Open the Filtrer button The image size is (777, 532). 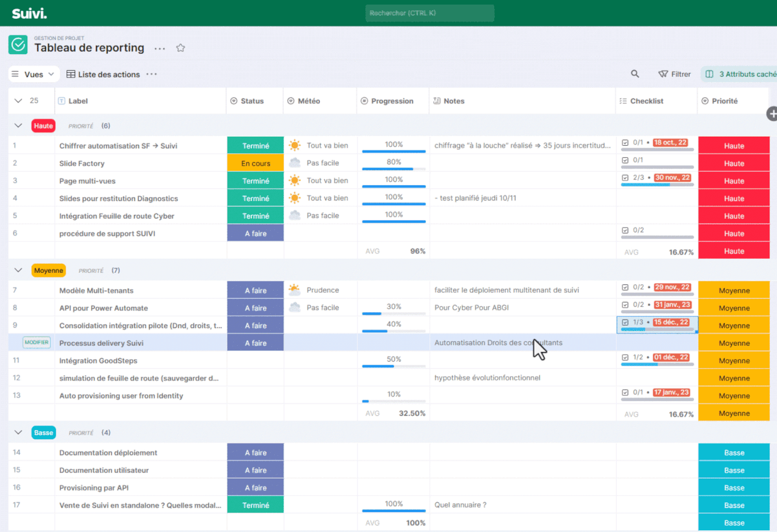click(x=674, y=74)
